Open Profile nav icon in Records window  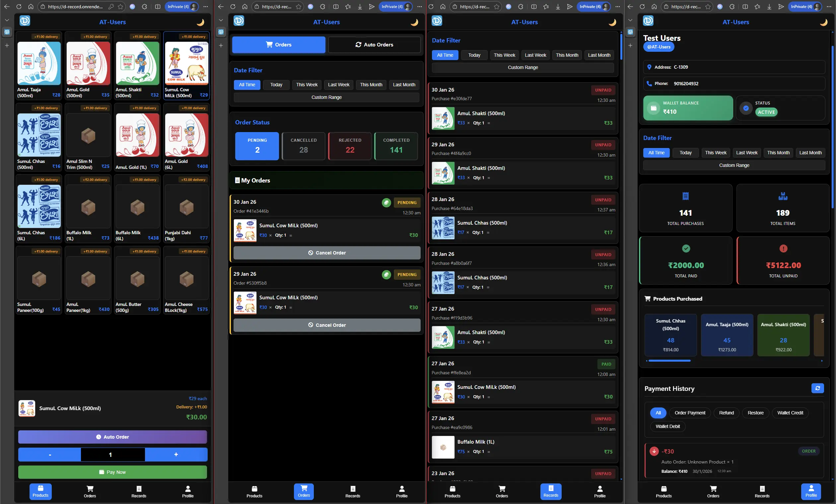[x=599, y=491]
